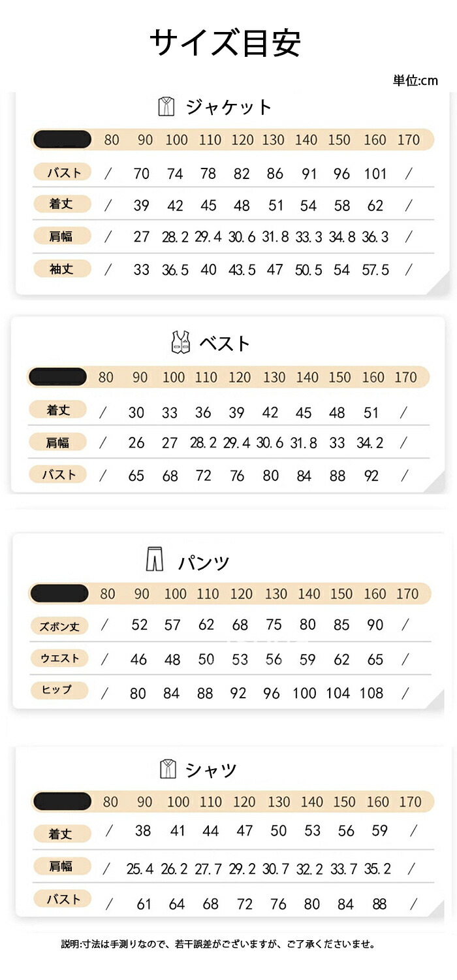The height and width of the screenshot is (980, 457).
Task: Click the ズボン丈 label in pants table
Action: click(x=59, y=626)
